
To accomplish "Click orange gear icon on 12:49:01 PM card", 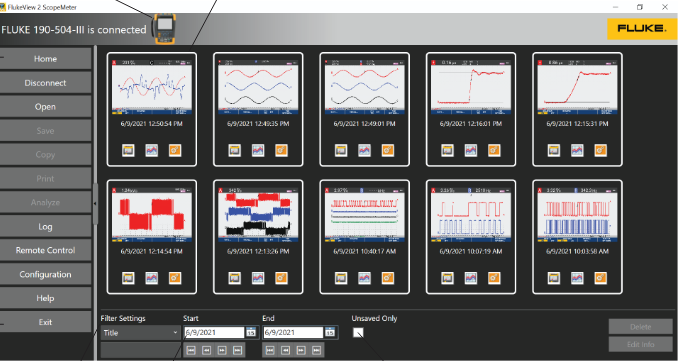I will [x=387, y=150].
